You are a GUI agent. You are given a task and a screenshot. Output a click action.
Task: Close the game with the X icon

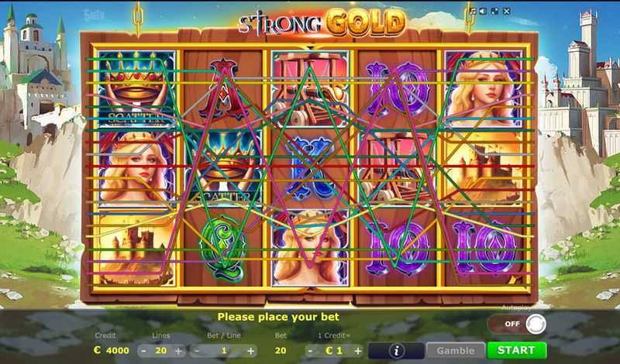(507, 12)
